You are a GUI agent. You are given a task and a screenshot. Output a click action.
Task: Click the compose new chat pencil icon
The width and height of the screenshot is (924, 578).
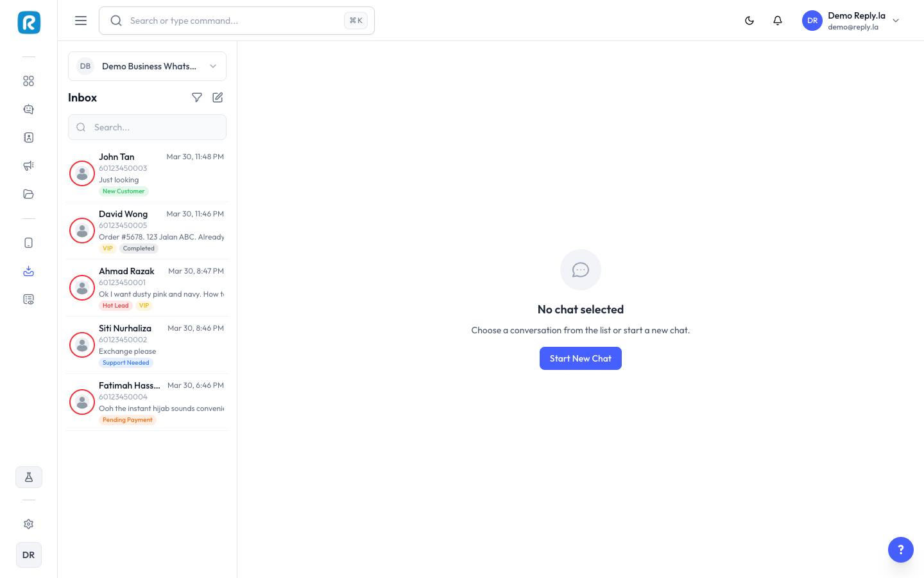click(218, 98)
